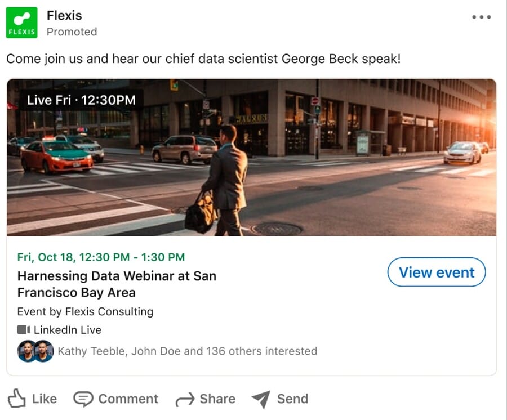The image size is (507, 420).
Task: Open the Flexis company logo
Action: [x=21, y=23]
